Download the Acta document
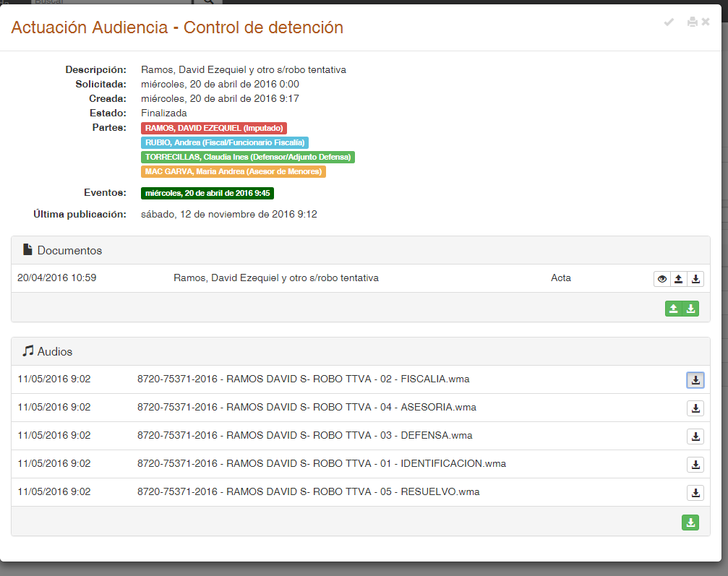 tap(695, 279)
